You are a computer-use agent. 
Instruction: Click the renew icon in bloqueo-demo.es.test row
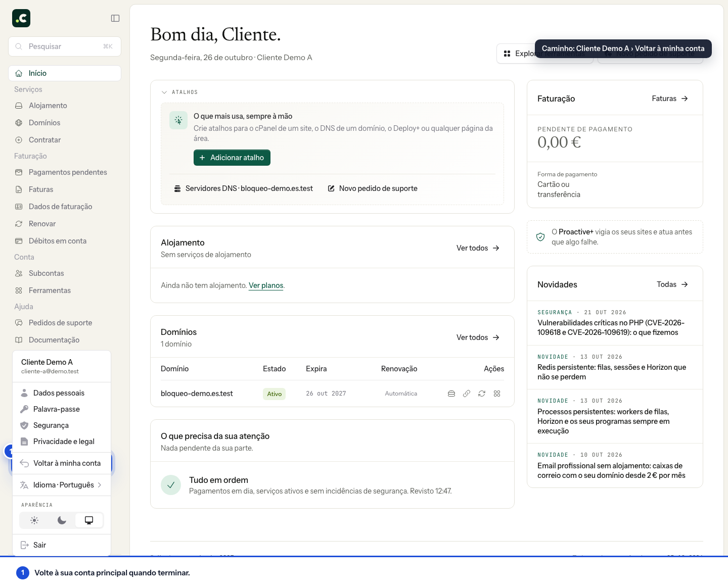coord(482,394)
